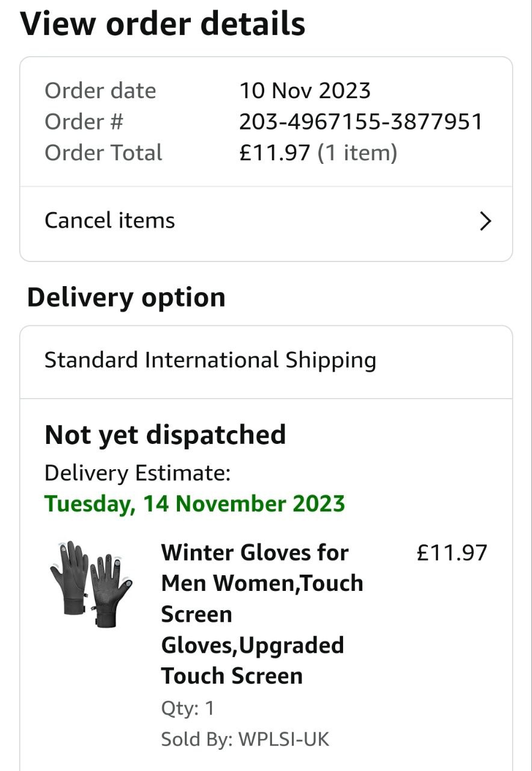This screenshot has height=771, width=532.
Task: Select the Sold By WPLSI-UK seller text
Action: [x=245, y=739]
